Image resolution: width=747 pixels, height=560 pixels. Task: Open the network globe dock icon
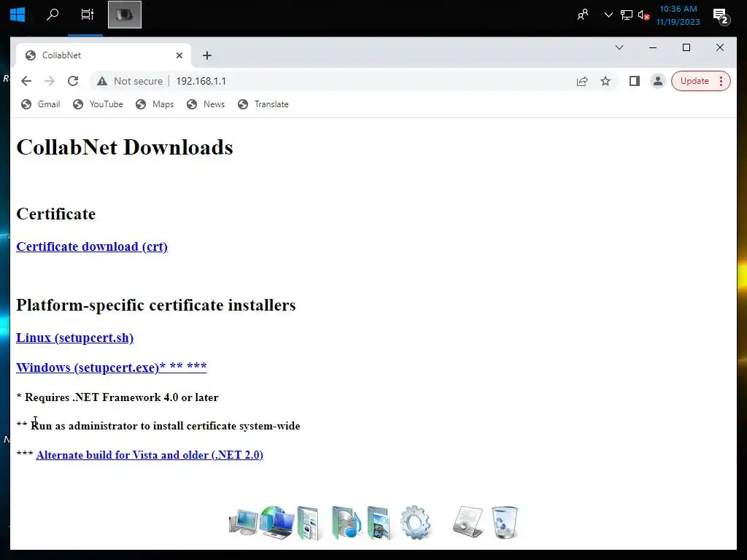coord(276,522)
